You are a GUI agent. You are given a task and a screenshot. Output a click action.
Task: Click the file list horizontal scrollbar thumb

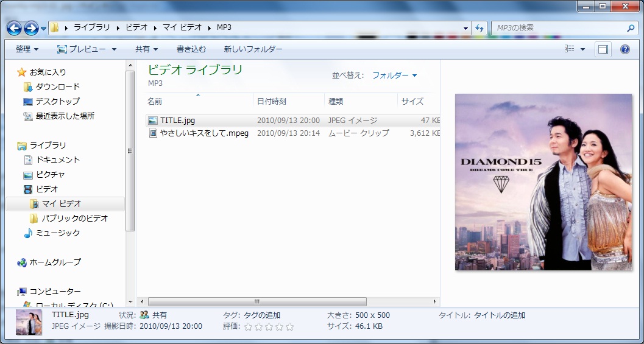pos(257,302)
